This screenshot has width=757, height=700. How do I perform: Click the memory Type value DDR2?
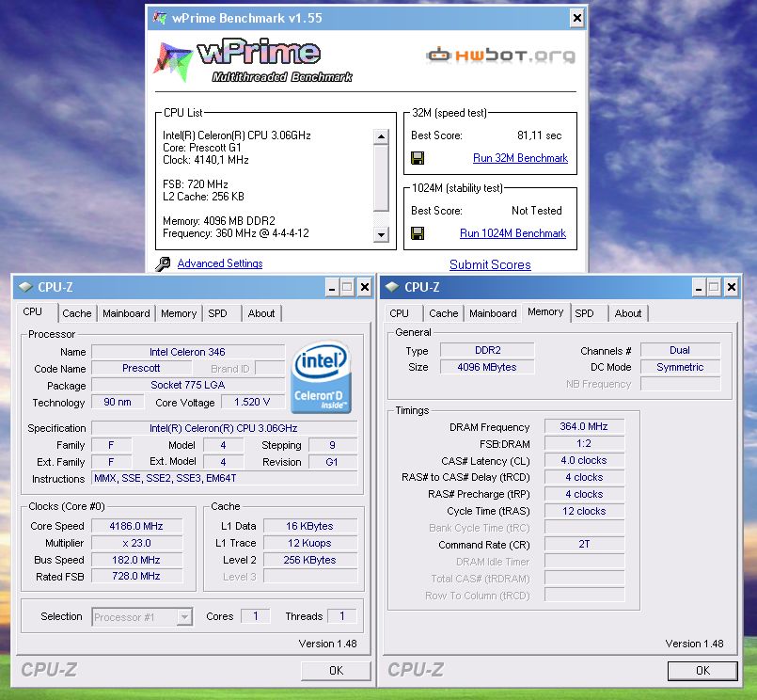coord(487,350)
